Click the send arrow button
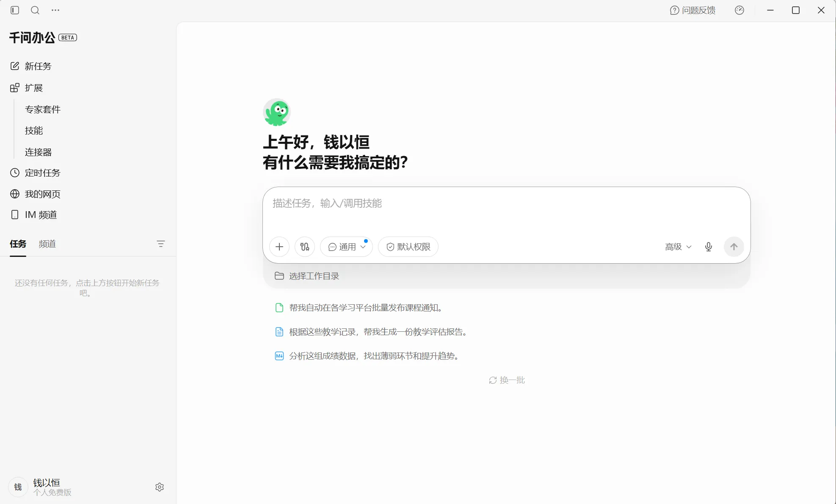 734,247
